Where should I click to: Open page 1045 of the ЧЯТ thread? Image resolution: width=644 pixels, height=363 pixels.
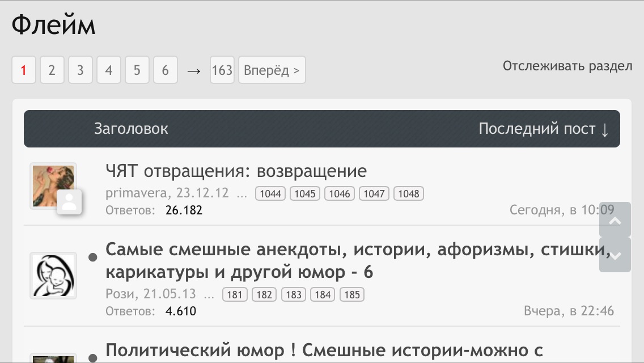point(305,193)
